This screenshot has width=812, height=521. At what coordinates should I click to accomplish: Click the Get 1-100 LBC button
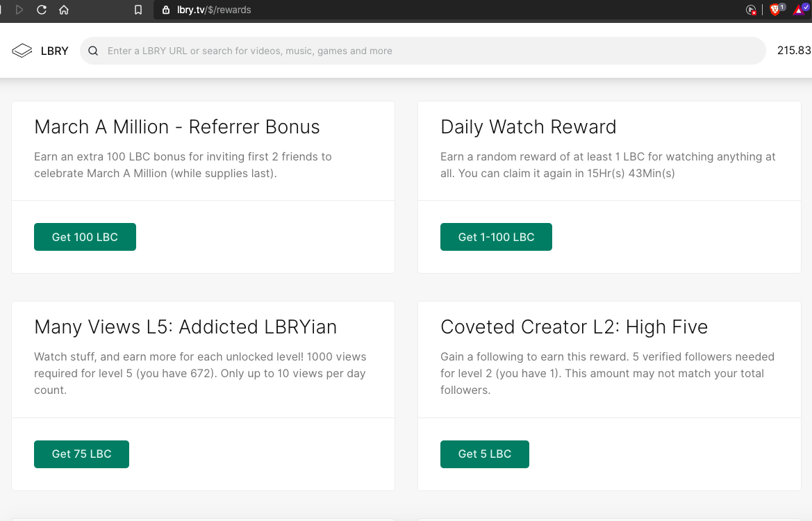496,237
